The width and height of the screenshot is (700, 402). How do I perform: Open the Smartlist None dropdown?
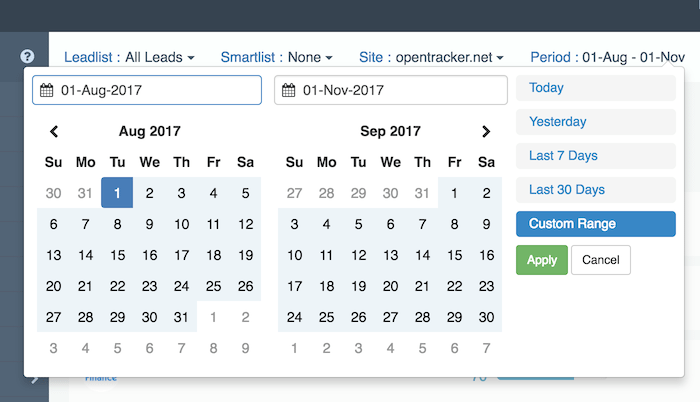pyautogui.click(x=277, y=57)
